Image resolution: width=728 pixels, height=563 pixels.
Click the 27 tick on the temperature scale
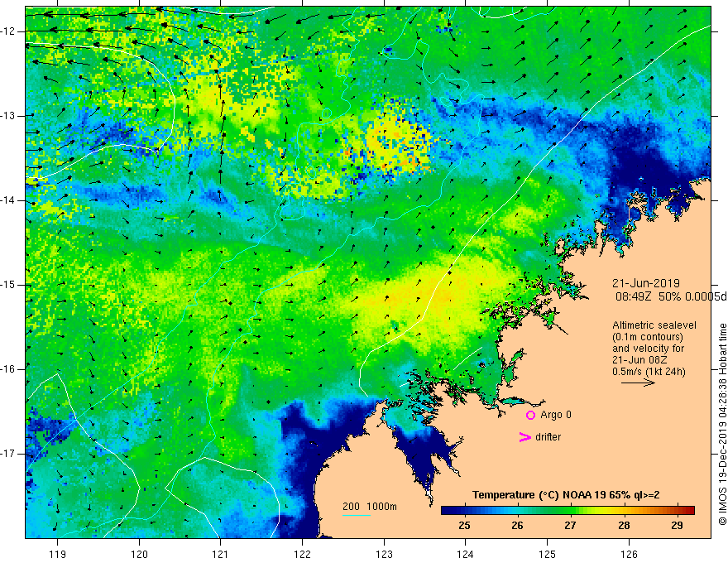tap(571, 526)
